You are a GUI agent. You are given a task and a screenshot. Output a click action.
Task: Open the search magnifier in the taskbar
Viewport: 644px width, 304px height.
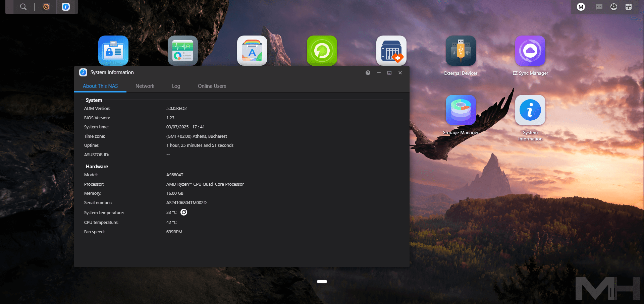[x=23, y=7]
